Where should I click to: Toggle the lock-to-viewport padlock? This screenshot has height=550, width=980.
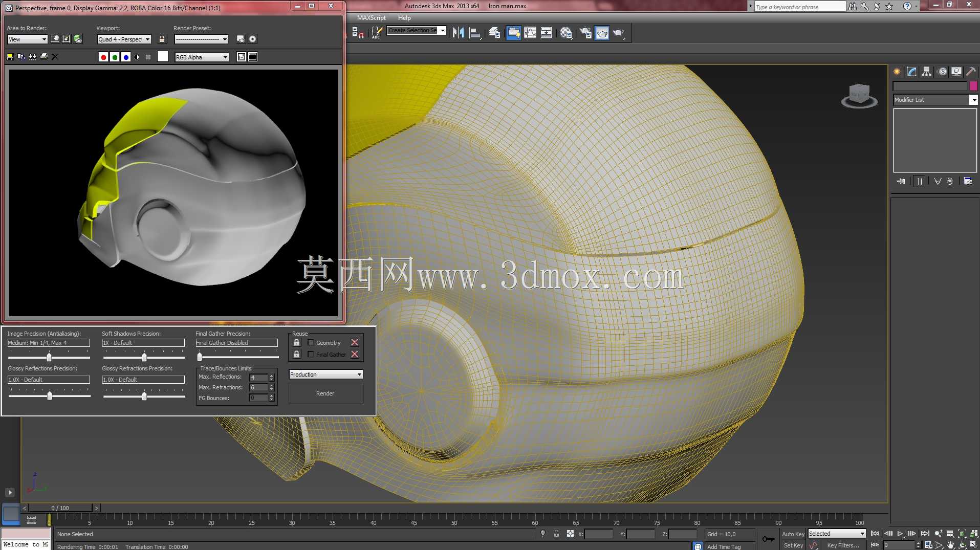(x=162, y=39)
